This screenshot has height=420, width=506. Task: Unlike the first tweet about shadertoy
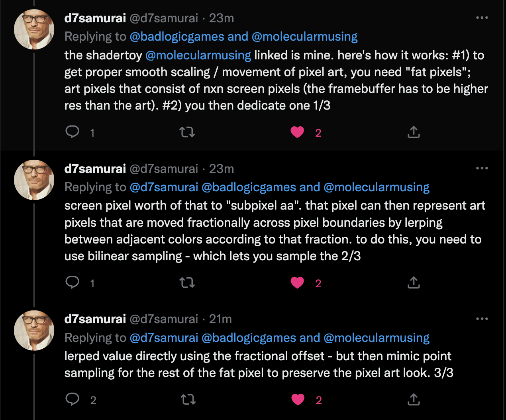click(x=297, y=132)
